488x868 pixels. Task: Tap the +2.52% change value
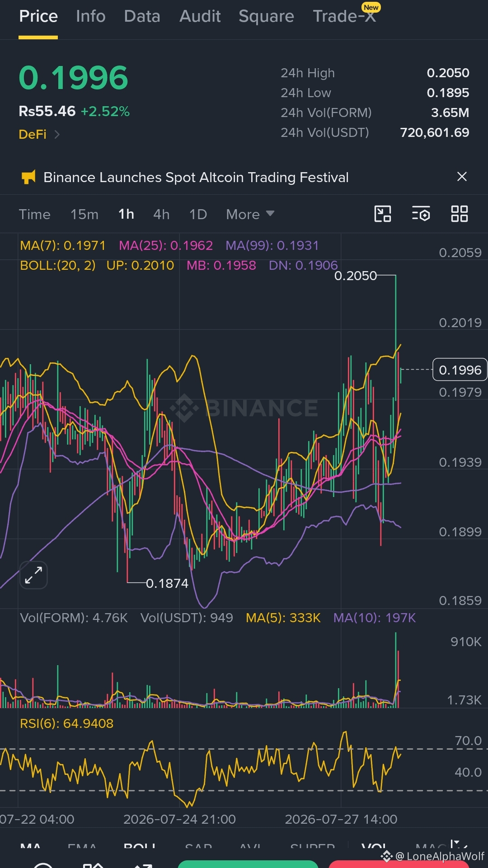click(x=105, y=111)
